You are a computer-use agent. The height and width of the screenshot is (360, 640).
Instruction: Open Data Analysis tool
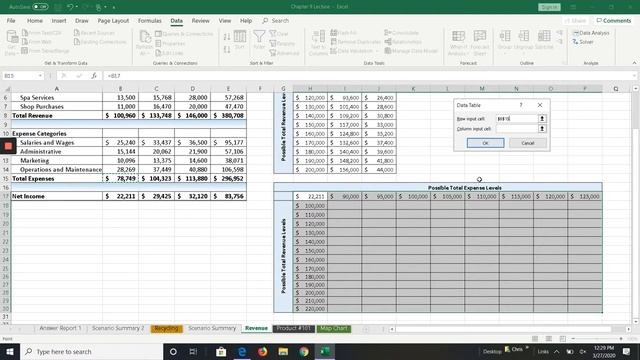(x=591, y=33)
